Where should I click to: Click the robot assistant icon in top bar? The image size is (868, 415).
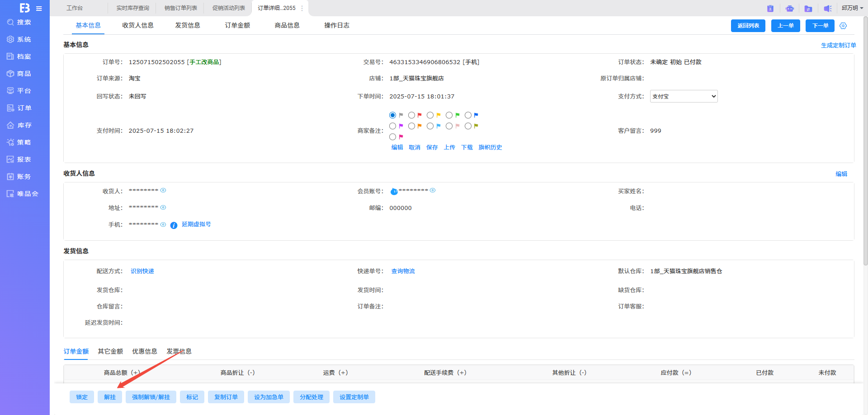[789, 9]
